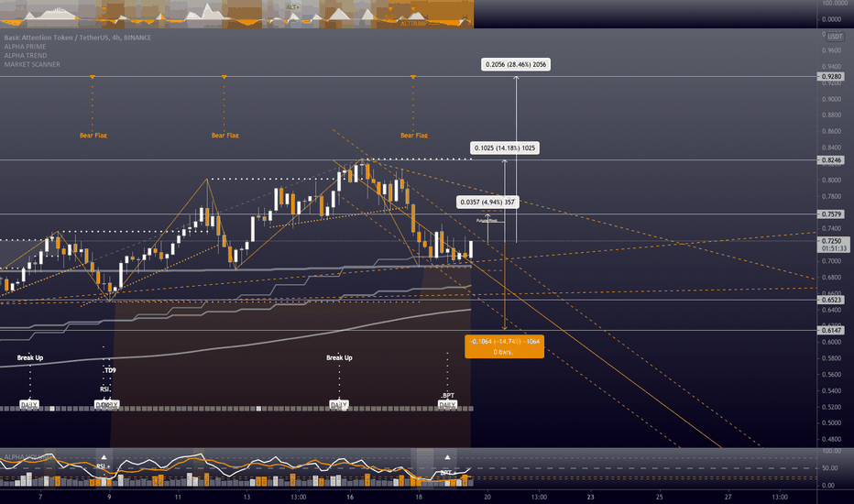The width and height of the screenshot is (854, 504).
Task: Select the ALPHA VOLUME pane label
Action: (x=28, y=456)
